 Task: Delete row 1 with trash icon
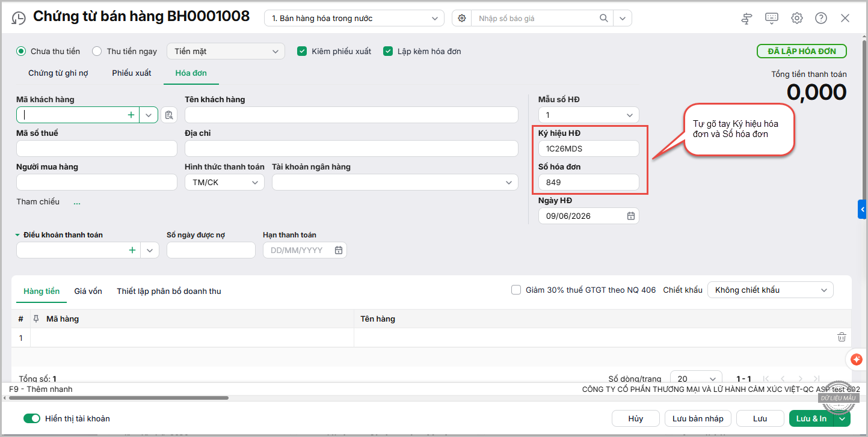tap(842, 337)
